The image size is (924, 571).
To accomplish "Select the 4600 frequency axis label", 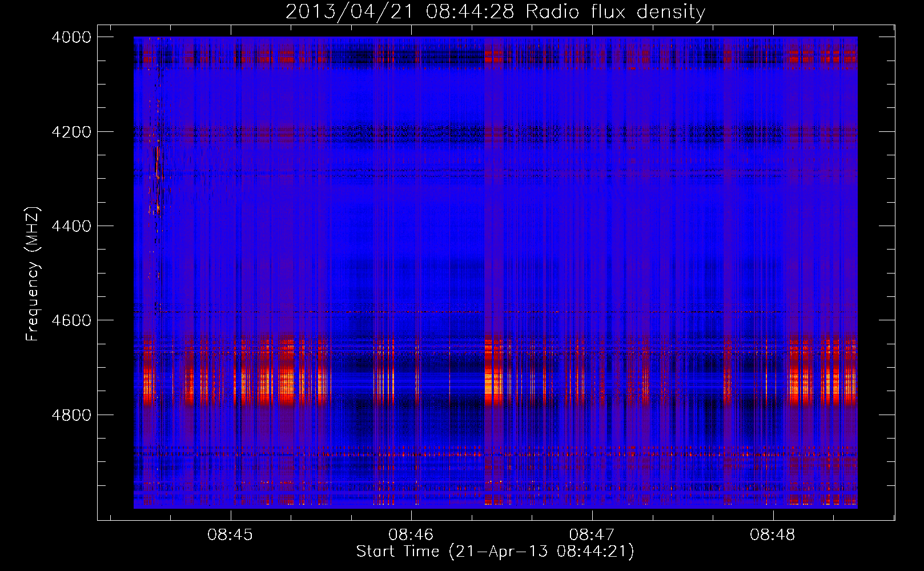I will [71, 320].
